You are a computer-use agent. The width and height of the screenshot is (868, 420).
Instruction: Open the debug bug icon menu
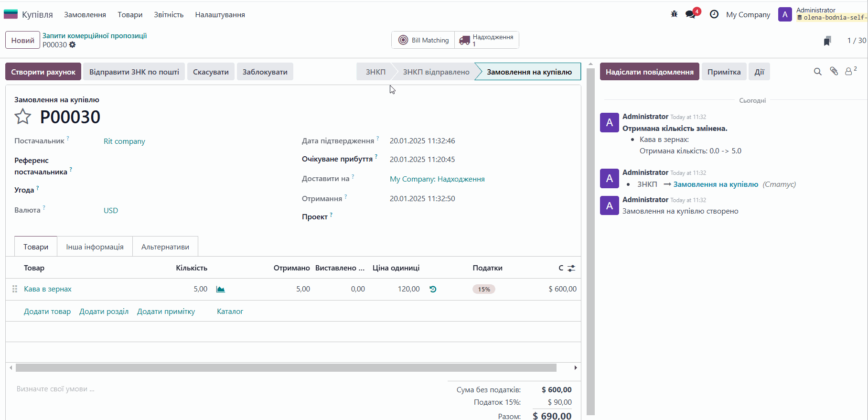(674, 14)
